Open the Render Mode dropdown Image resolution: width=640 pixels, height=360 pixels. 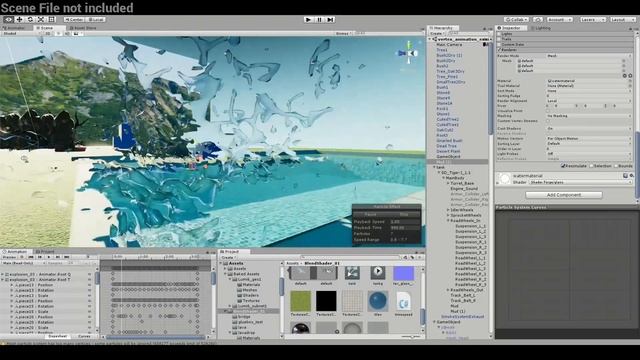pos(589,56)
